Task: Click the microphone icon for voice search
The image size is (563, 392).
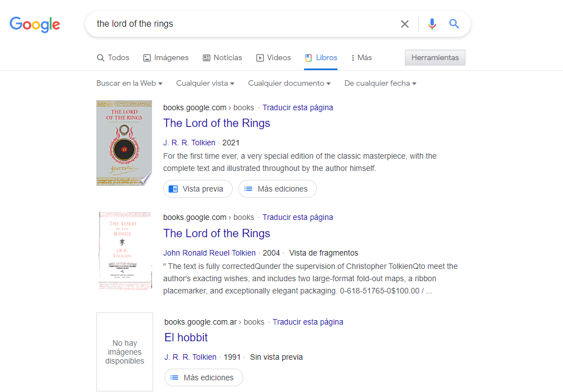Action: tap(432, 24)
